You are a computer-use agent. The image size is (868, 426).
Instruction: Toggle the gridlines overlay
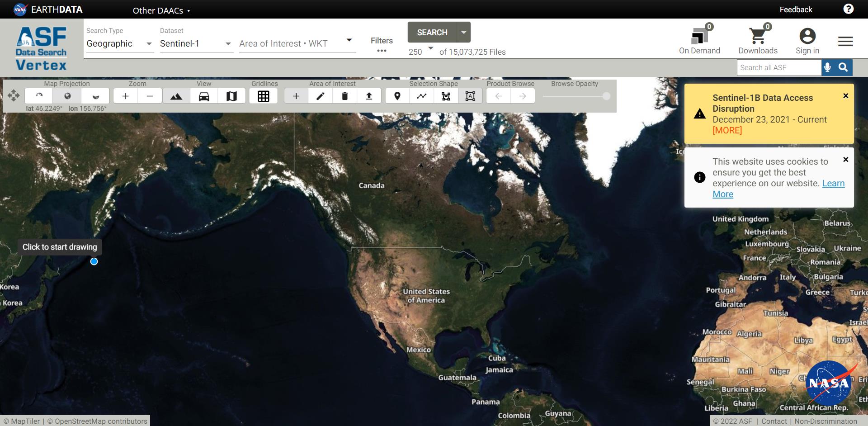coord(264,96)
